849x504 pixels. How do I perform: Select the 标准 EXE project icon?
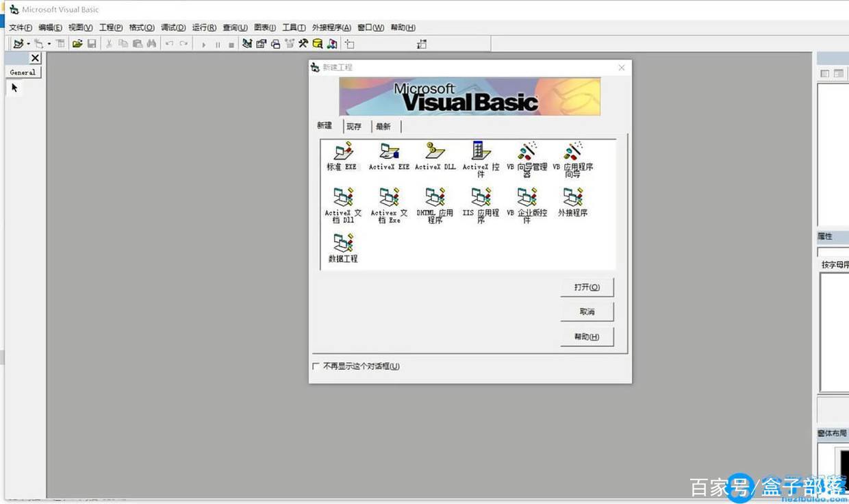pos(342,157)
